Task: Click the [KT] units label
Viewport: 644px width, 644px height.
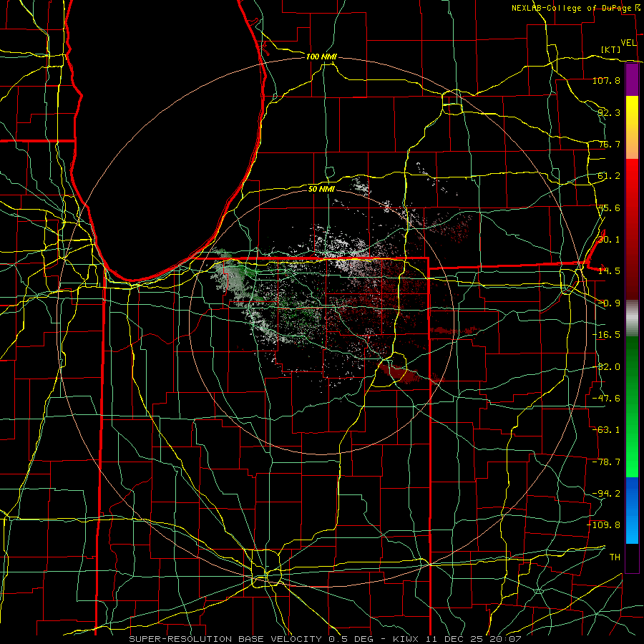Action: pos(611,50)
